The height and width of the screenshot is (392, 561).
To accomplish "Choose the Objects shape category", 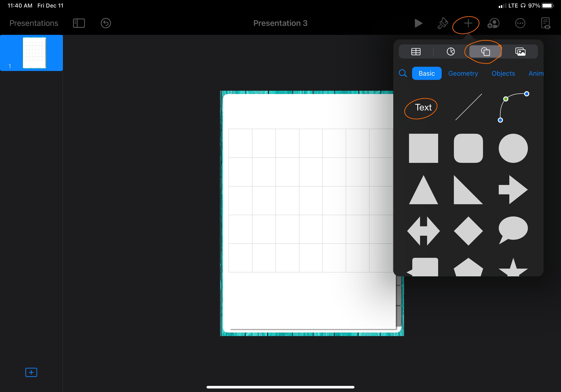I will click(503, 73).
